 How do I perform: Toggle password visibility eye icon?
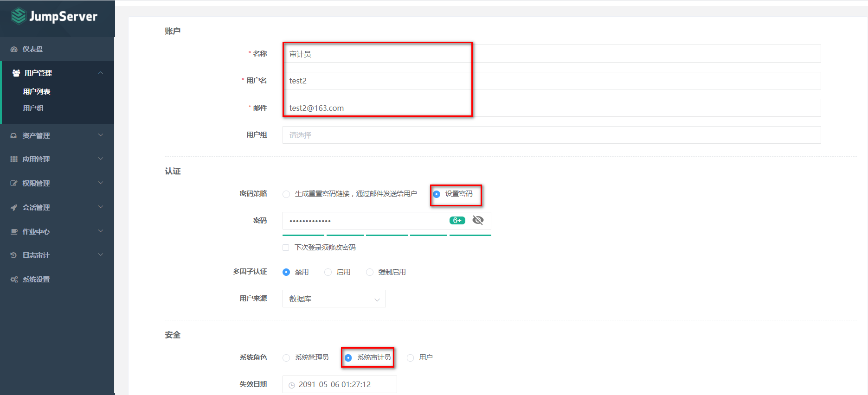(x=478, y=220)
